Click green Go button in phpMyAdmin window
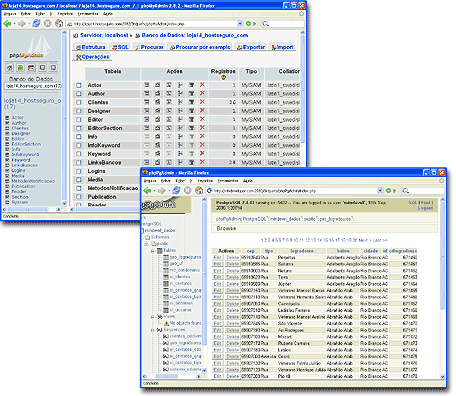456x396 pixels. point(248,24)
